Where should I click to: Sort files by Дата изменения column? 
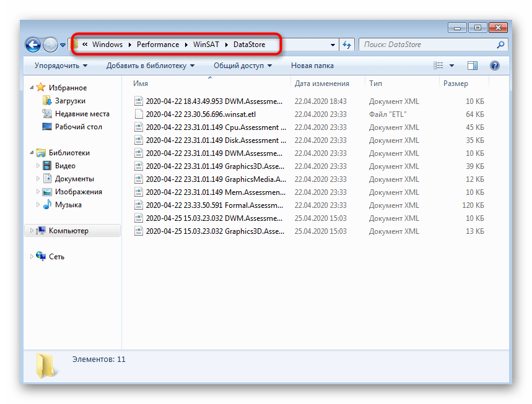tap(322, 84)
